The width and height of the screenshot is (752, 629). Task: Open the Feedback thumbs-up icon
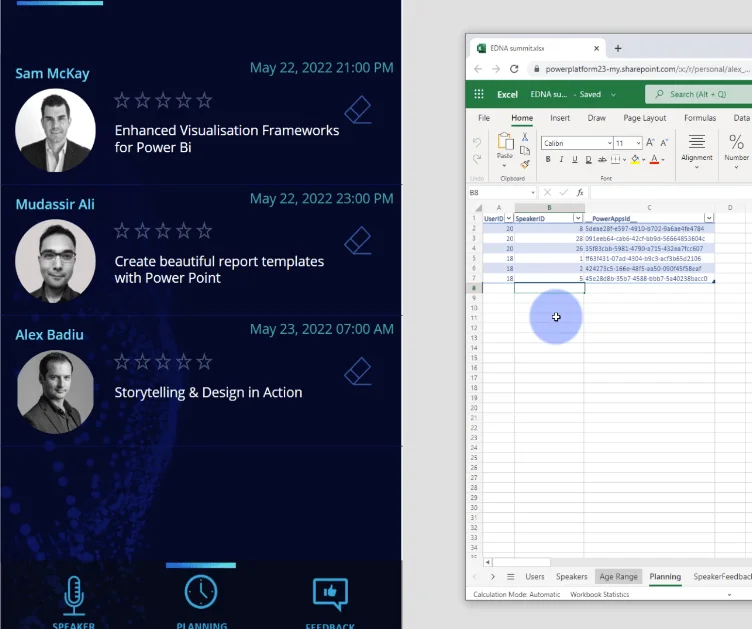point(330,594)
